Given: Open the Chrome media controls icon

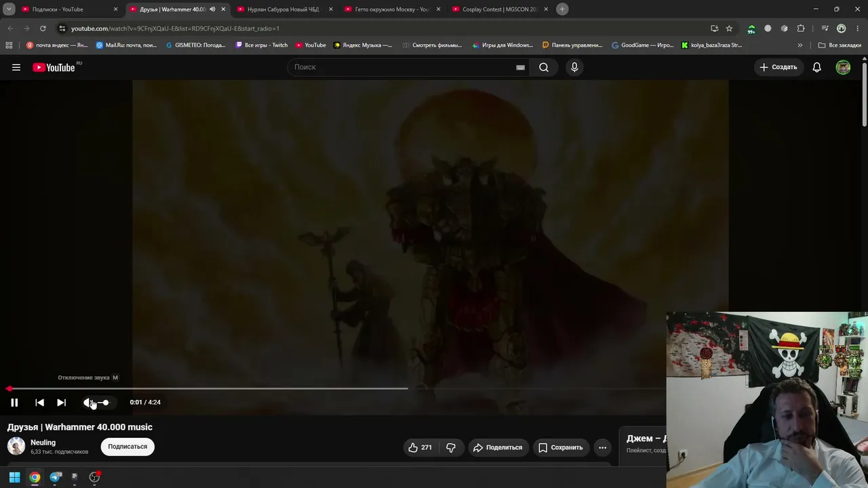Looking at the screenshot, I should point(825,28).
